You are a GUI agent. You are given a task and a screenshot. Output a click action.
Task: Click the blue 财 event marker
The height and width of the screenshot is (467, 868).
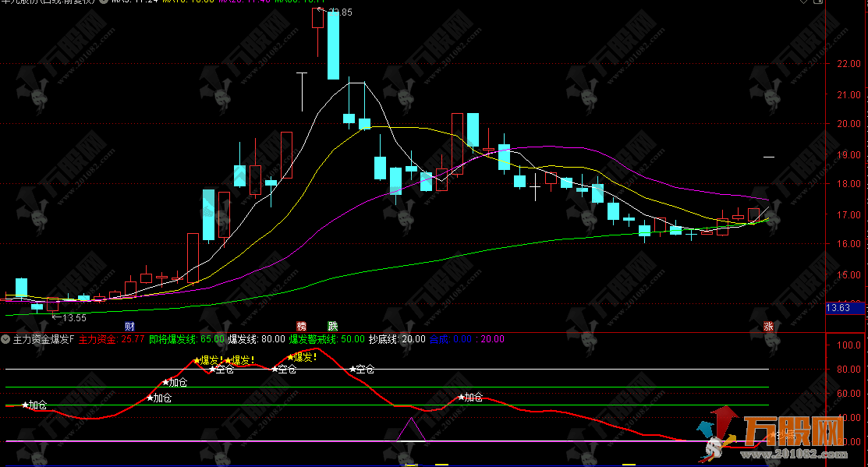(x=129, y=326)
